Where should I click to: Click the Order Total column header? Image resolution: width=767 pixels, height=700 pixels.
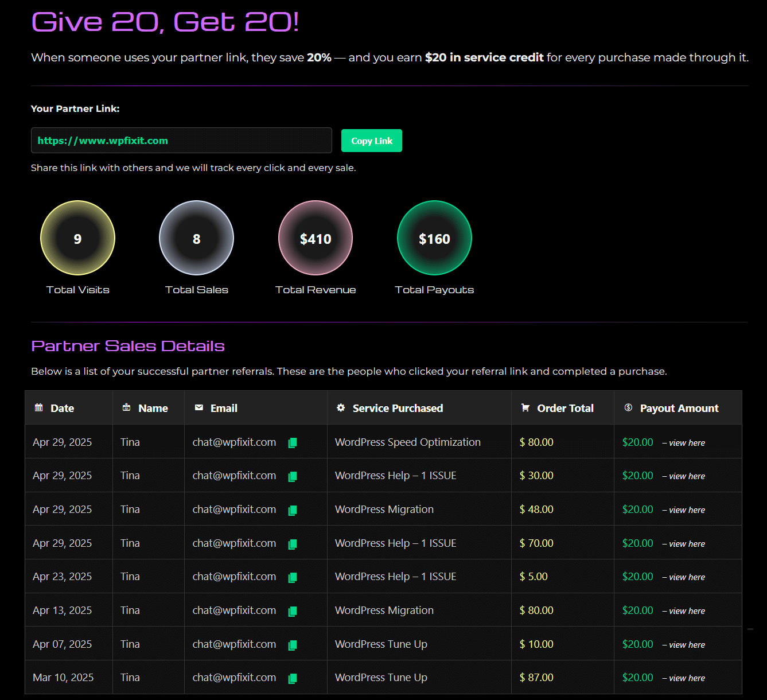point(564,408)
